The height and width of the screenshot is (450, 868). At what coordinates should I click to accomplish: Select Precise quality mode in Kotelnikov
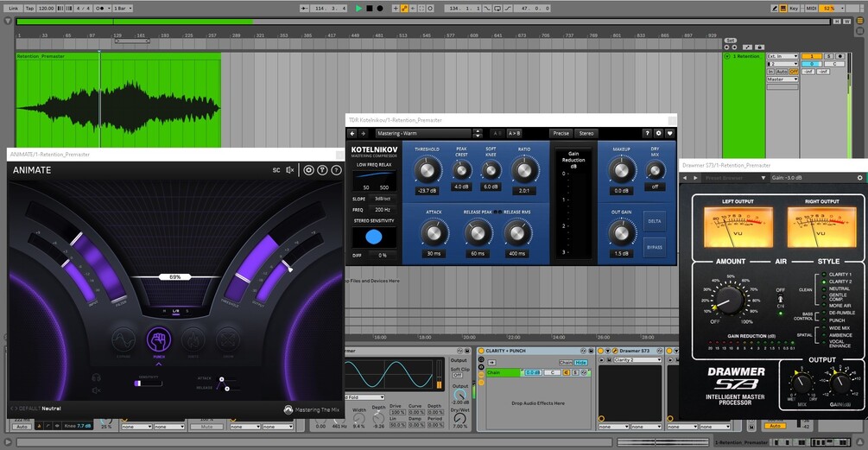point(561,133)
